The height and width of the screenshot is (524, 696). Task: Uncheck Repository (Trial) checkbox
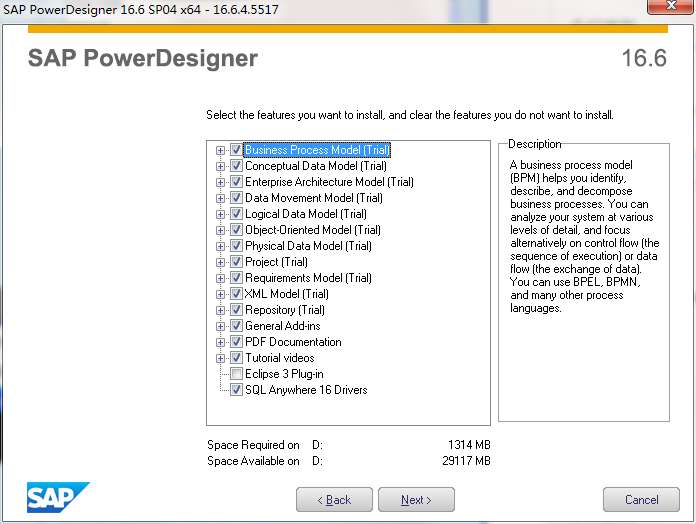(x=236, y=310)
